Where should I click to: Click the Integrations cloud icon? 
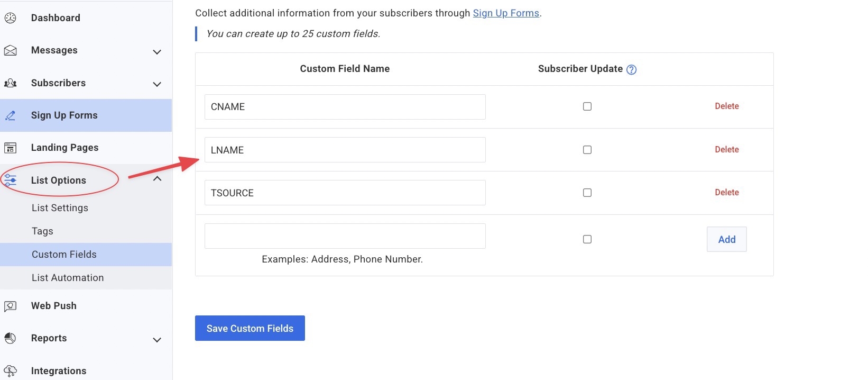[x=10, y=371]
